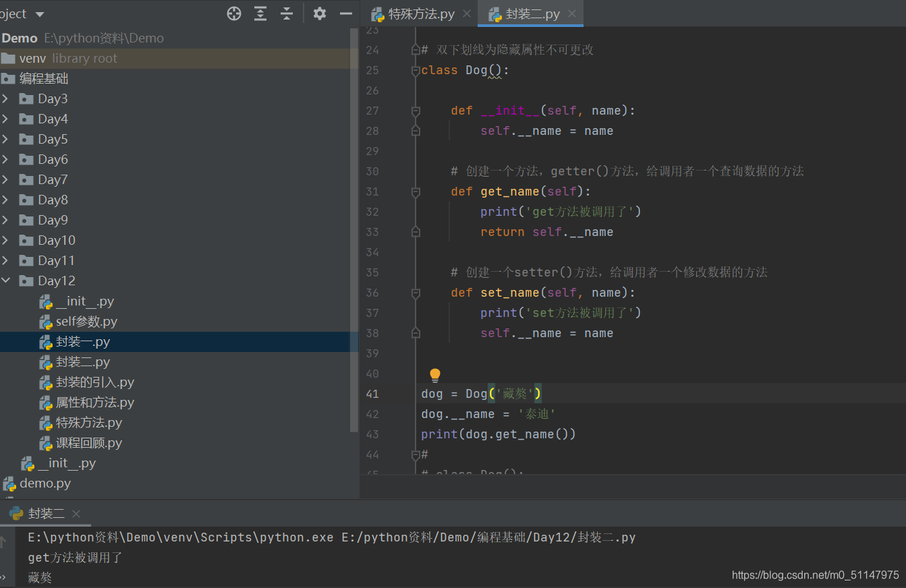Open the 封装的引入.py file
Viewport: 906px width, 588px height.
click(x=95, y=382)
